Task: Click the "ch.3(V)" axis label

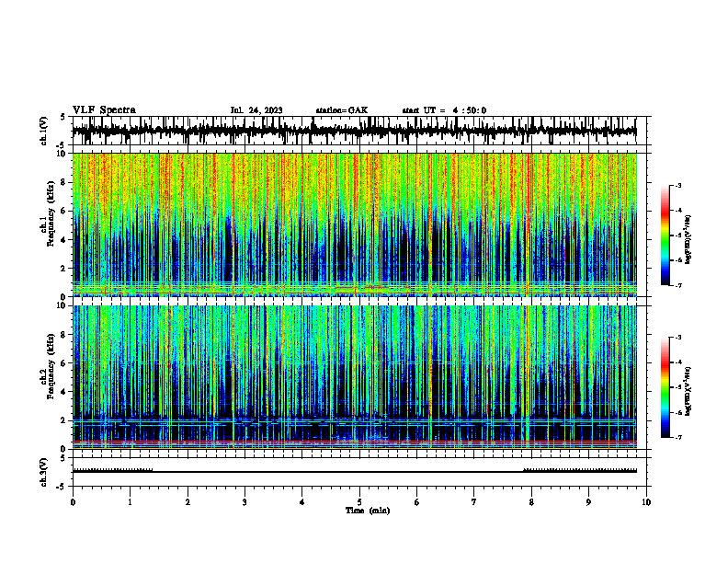Action: 44,472
